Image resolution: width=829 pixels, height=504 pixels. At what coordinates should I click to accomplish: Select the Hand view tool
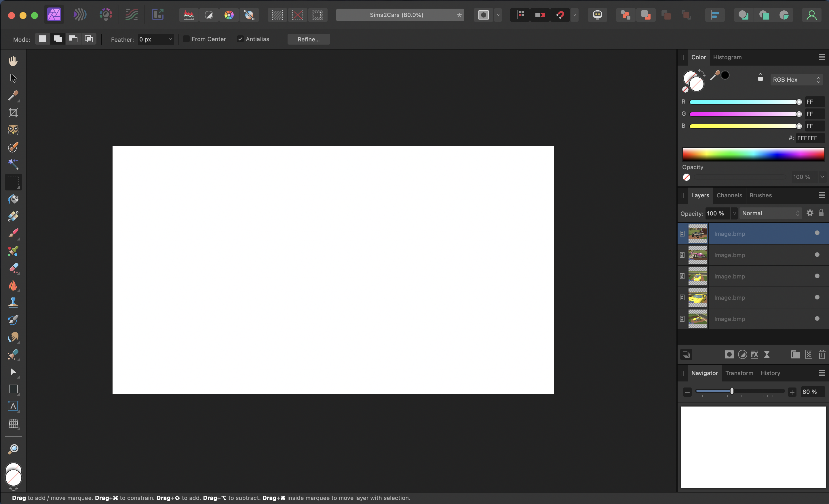[13, 61]
